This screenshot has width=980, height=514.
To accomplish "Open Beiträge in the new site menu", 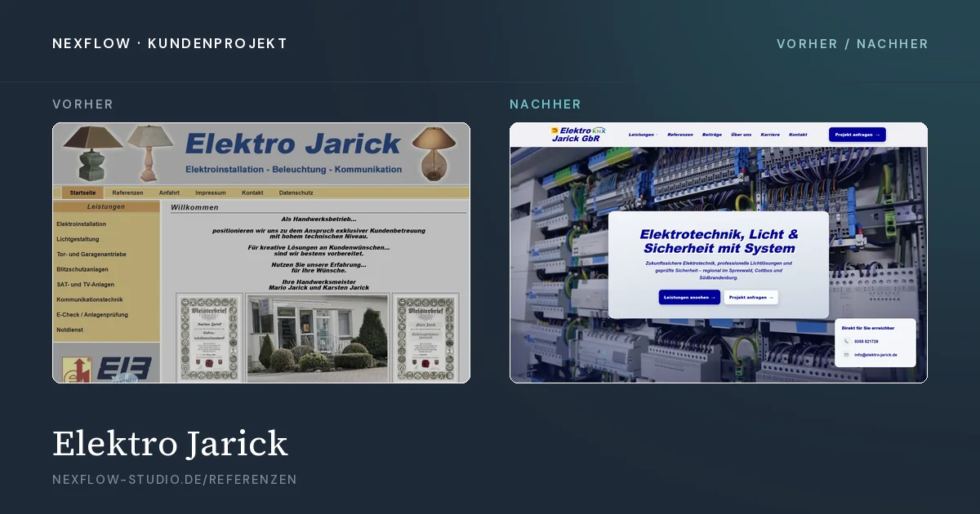I will [x=711, y=134].
